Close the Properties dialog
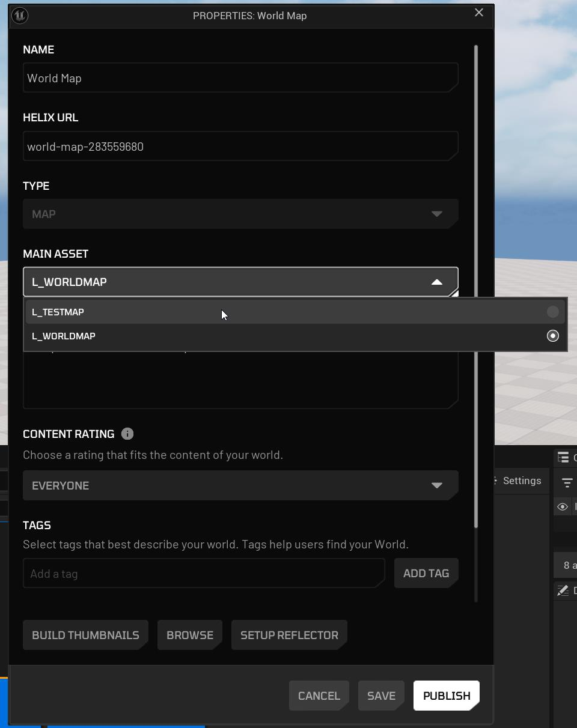 pos(479,13)
